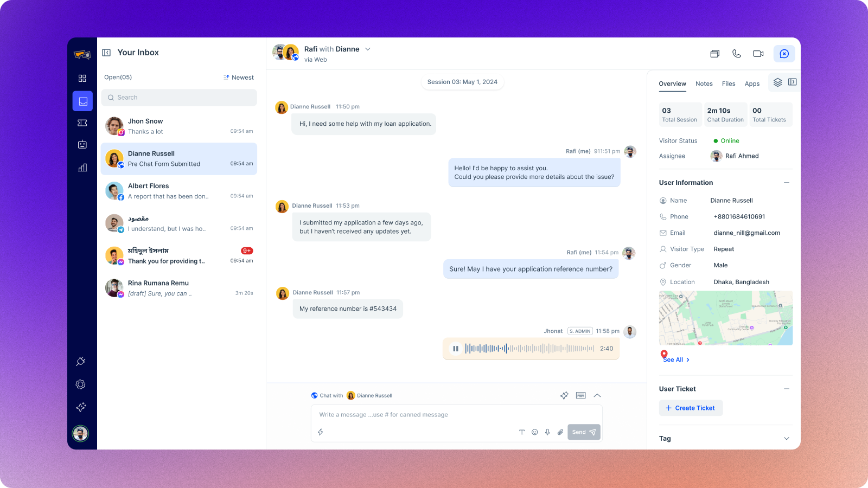
Task: Record voice with the microphone icon
Action: click(x=547, y=432)
